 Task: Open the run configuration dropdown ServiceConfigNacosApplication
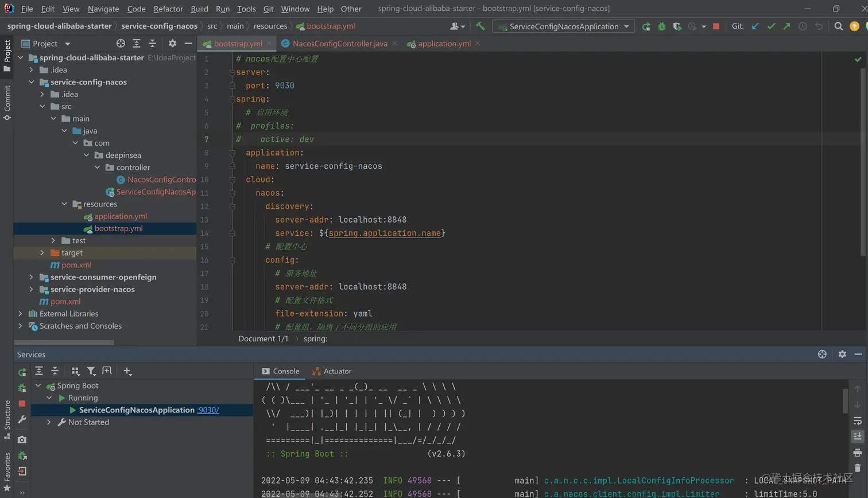[x=564, y=26]
